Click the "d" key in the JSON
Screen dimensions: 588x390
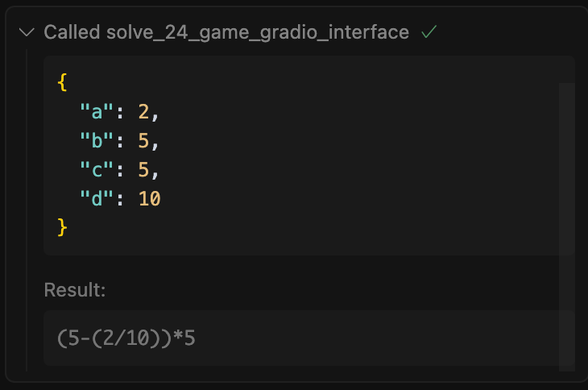tap(97, 198)
